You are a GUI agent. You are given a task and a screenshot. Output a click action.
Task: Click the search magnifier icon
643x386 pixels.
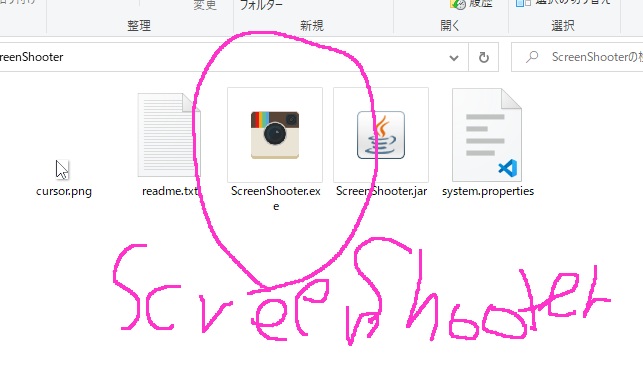coord(532,57)
